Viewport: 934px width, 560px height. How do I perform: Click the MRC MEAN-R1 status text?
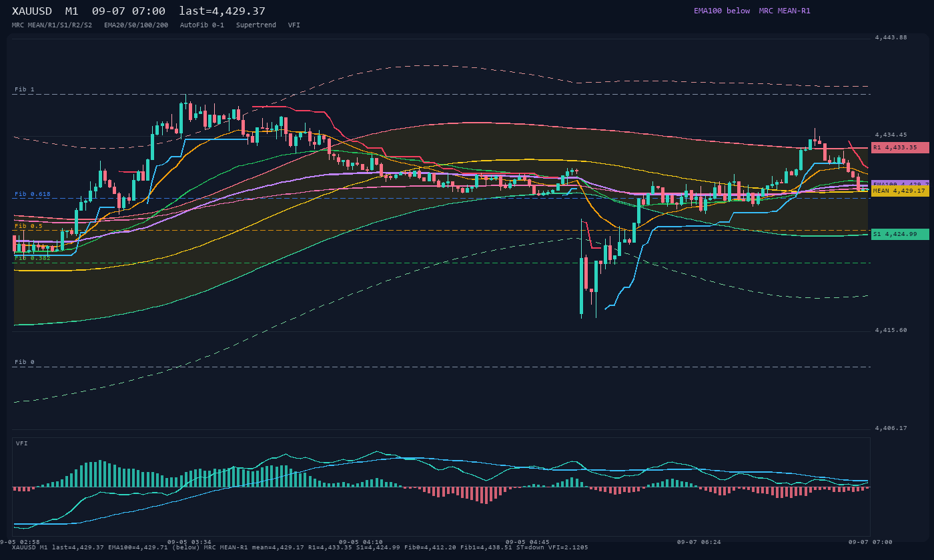785,11
